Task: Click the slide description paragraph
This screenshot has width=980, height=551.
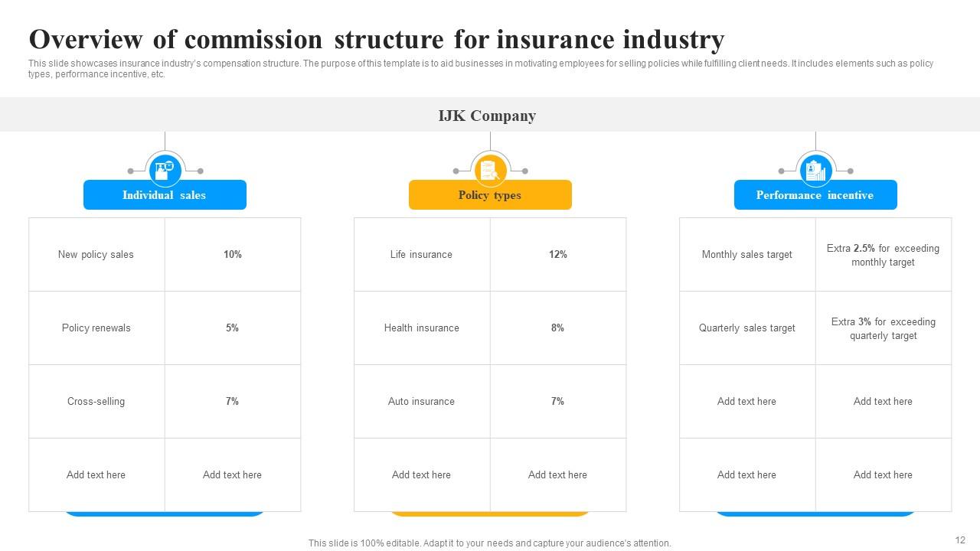Action: tap(480, 69)
